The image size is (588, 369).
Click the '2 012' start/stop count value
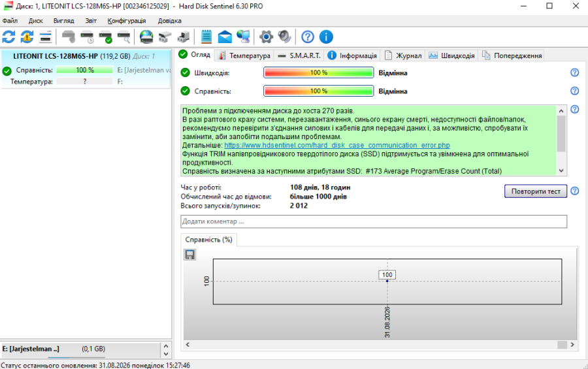tap(299, 206)
